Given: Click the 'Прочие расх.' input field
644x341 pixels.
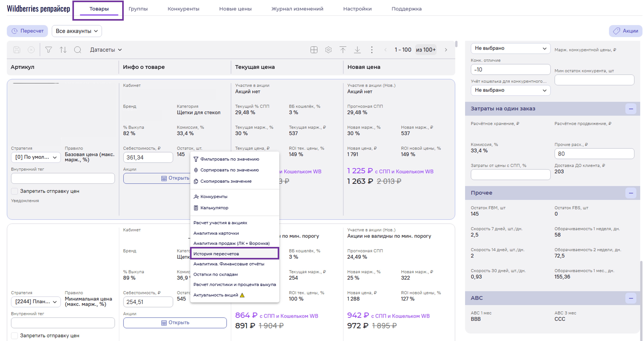Looking at the screenshot, I should pyautogui.click(x=594, y=154).
